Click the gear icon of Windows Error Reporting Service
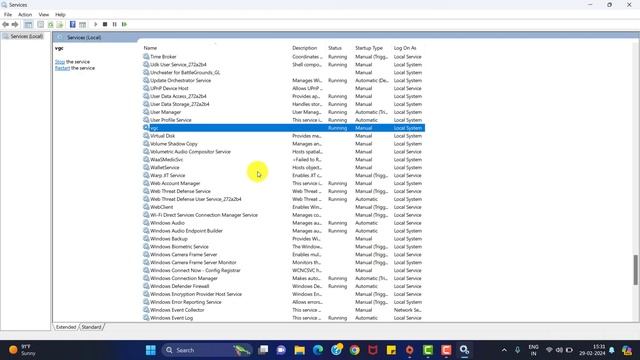Image resolution: width=640 pixels, height=360 pixels. 146,302
